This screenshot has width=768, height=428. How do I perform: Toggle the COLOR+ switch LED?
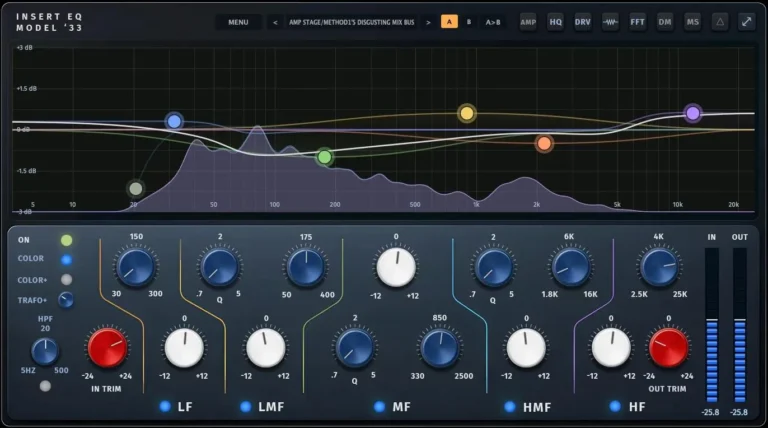(x=66, y=280)
